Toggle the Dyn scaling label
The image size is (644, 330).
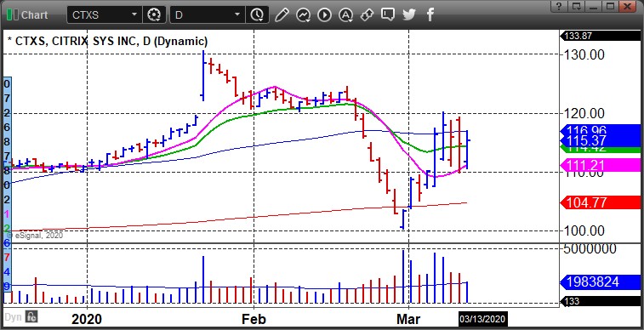tap(13, 317)
